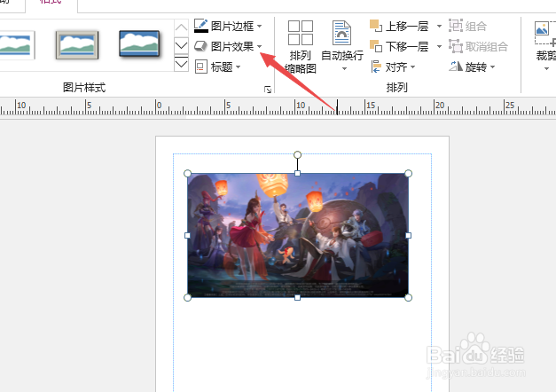556x392 pixels.
Task: Expand the full picture styles gallery
Action: point(181,64)
